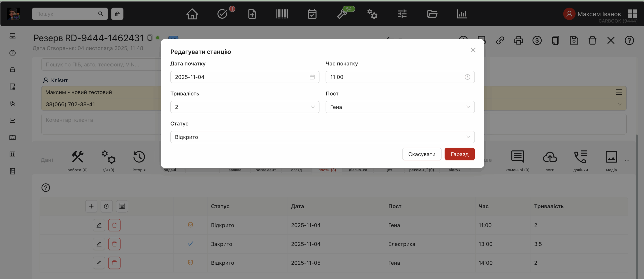The height and width of the screenshot is (279, 644).
Task: Close the Редагувати станцію dialog
Action: click(473, 50)
